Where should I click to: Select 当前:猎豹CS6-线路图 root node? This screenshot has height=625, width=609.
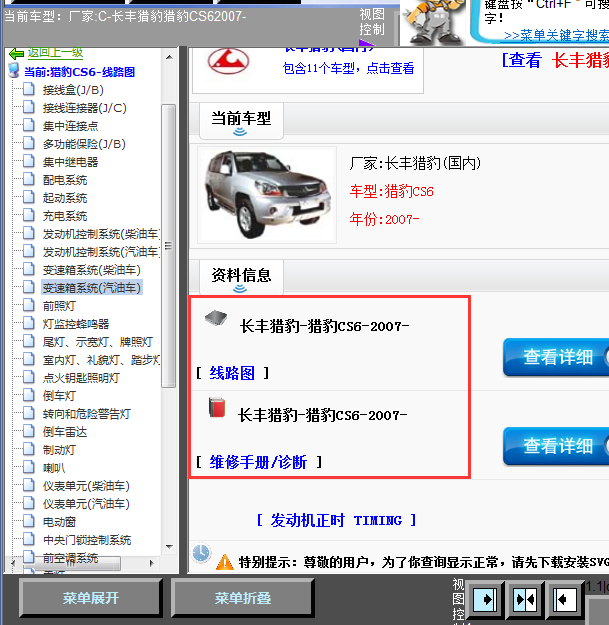[79, 72]
